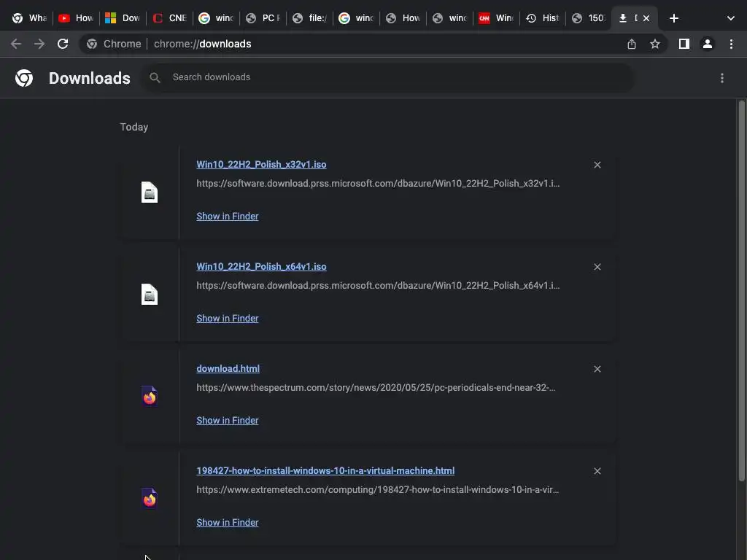Click the x32v1 ISO source URL

pyautogui.click(x=378, y=183)
